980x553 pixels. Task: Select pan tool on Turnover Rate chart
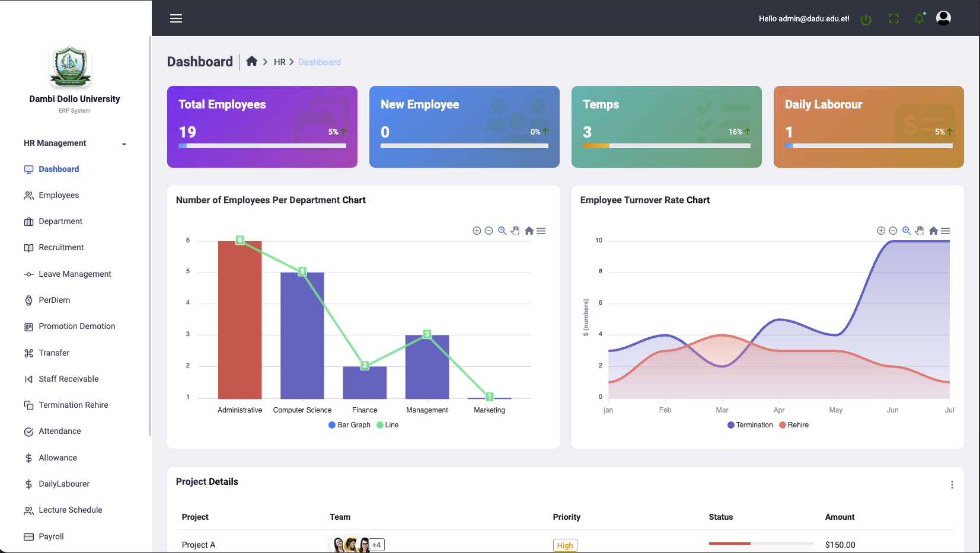(919, 231)
